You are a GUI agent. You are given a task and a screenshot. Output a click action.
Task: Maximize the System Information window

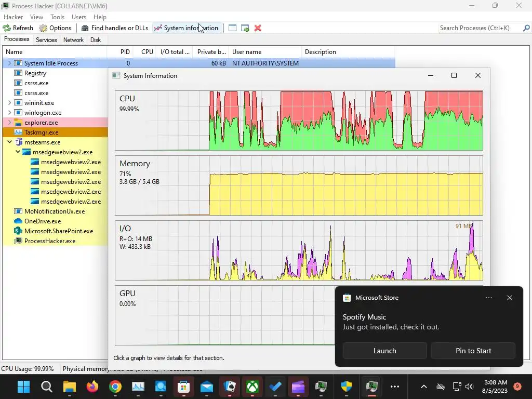coord(454,75)
